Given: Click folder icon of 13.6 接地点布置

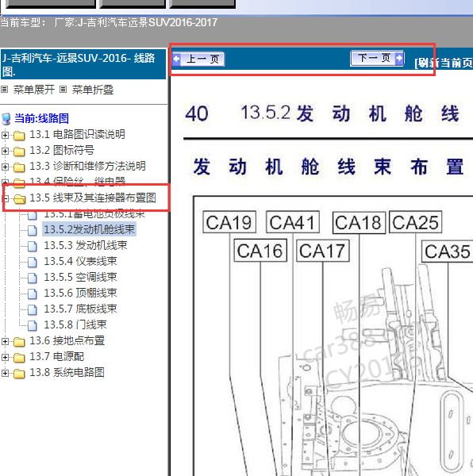Looking at the screenshot, I should tap(19, 341).
